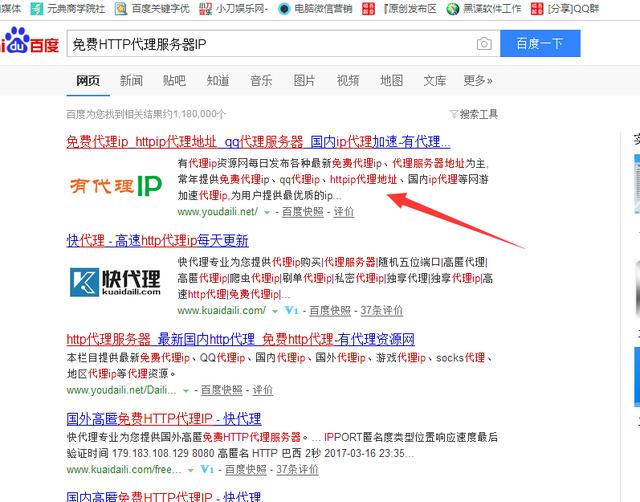Viewport: 640px width, 502px height.
Task: Switch to the 视频 tab
Action: (348, 80)
